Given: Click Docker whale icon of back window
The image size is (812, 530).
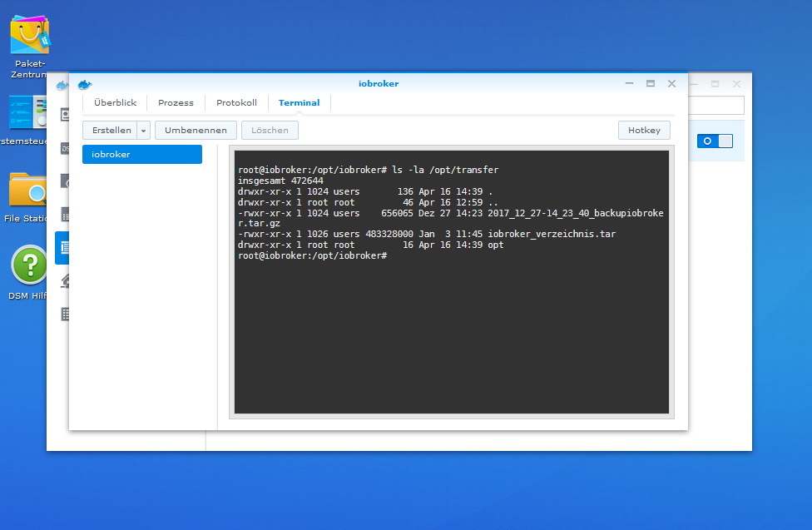Looking at the screenshot, I should [x=62, y=86].
